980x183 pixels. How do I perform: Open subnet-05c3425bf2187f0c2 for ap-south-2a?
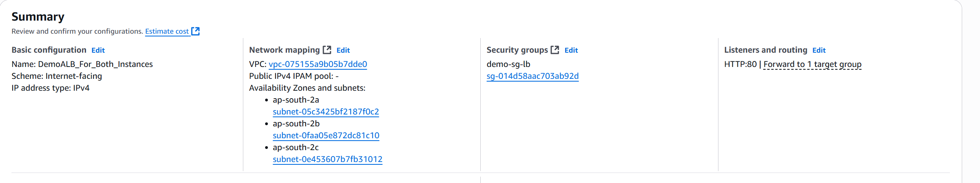tap(326, 112)
